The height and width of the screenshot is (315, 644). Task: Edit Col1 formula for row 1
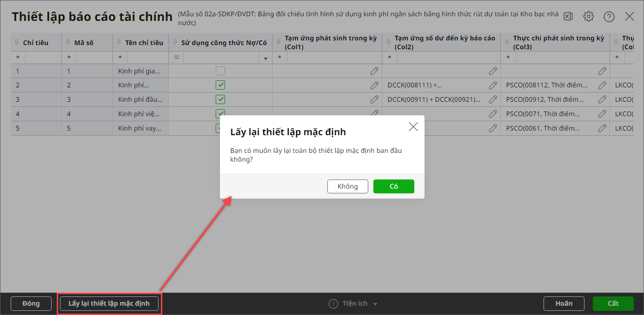click(x=374, y=71)
